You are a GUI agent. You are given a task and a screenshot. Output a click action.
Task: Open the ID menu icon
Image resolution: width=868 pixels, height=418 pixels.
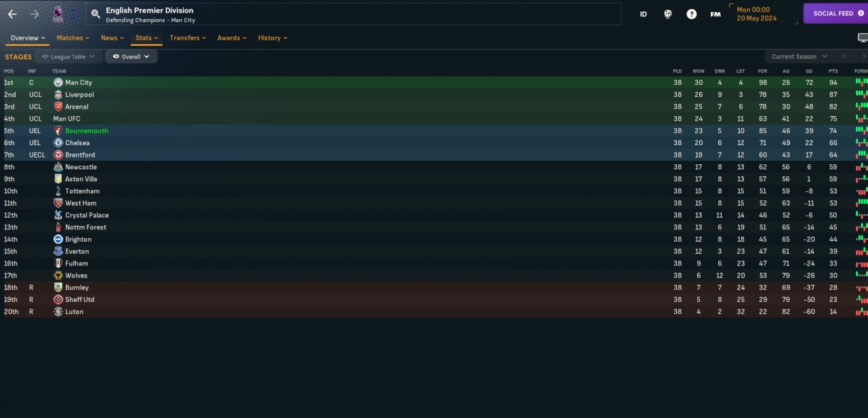point(644,14)
